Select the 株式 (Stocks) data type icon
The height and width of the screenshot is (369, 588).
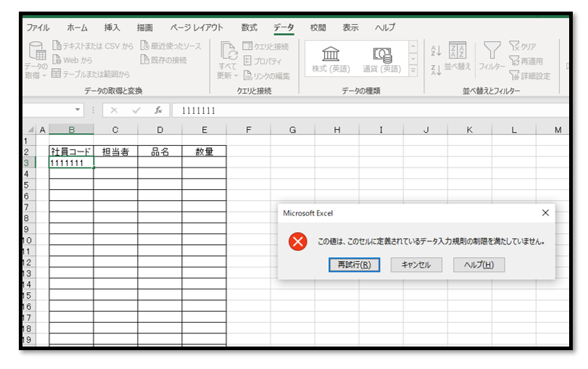(x=330, y=55)
